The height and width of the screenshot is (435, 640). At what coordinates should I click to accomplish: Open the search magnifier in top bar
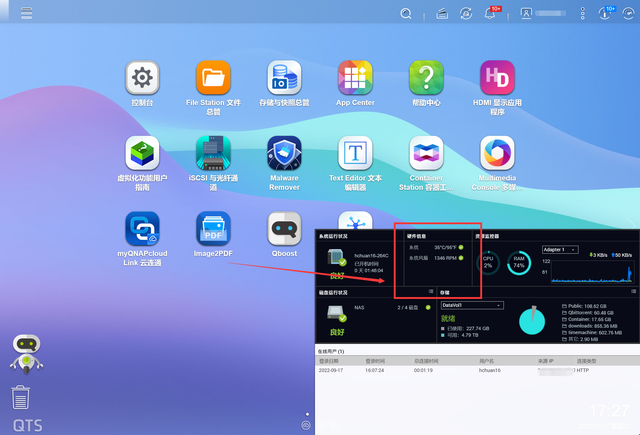[406, 13]
